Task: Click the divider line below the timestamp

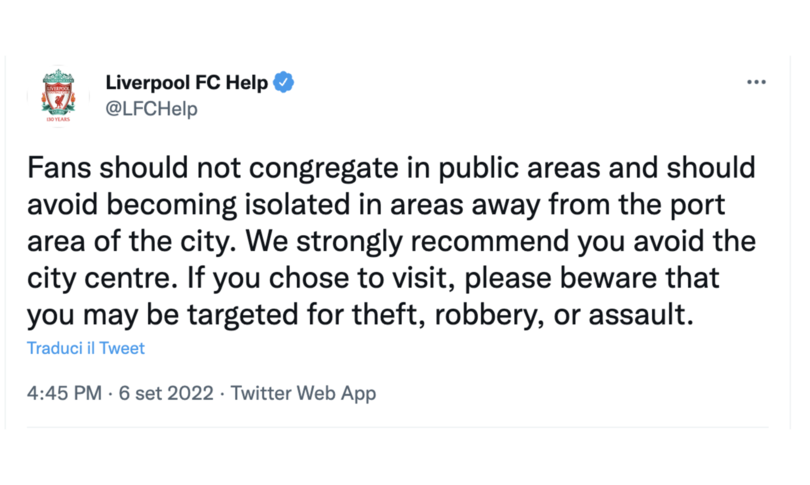Action: pyautogui.click(x=398, y=427)
